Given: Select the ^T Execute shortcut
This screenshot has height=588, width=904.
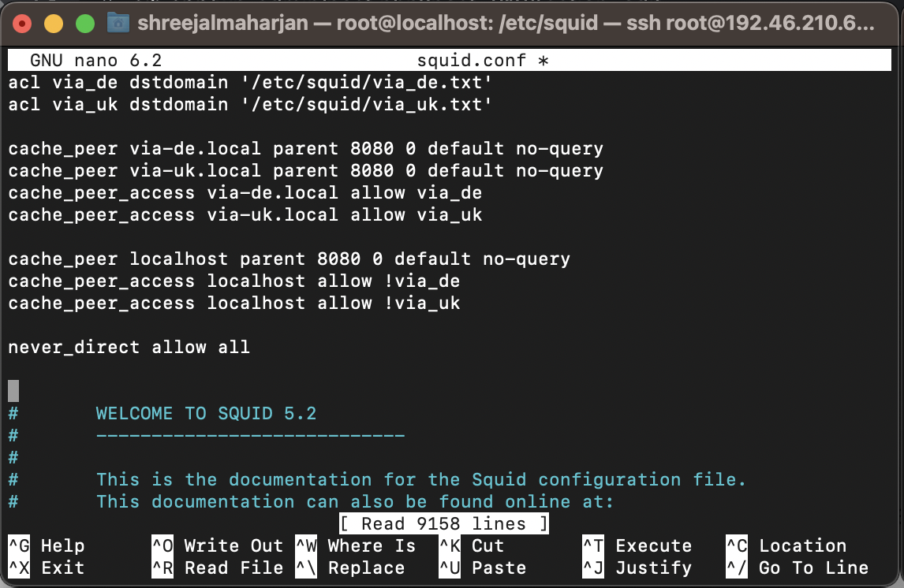Looking at the screenshot, I should click(x=637, y=545).
